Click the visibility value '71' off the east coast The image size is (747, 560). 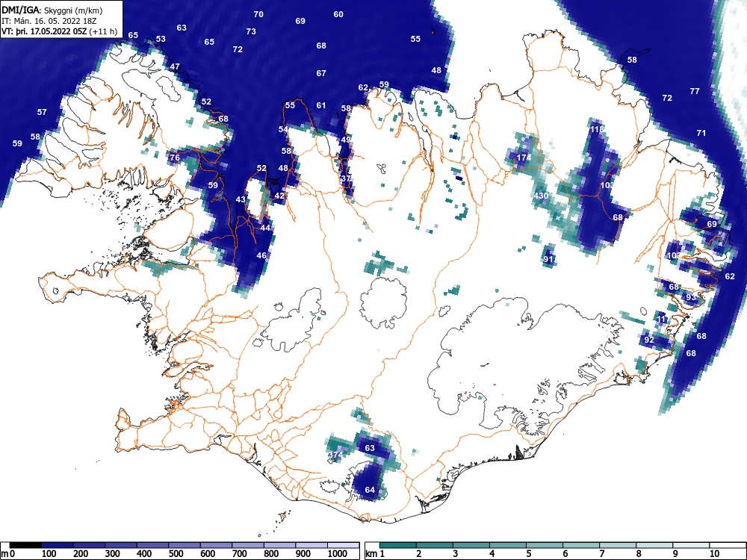point(701,133)
